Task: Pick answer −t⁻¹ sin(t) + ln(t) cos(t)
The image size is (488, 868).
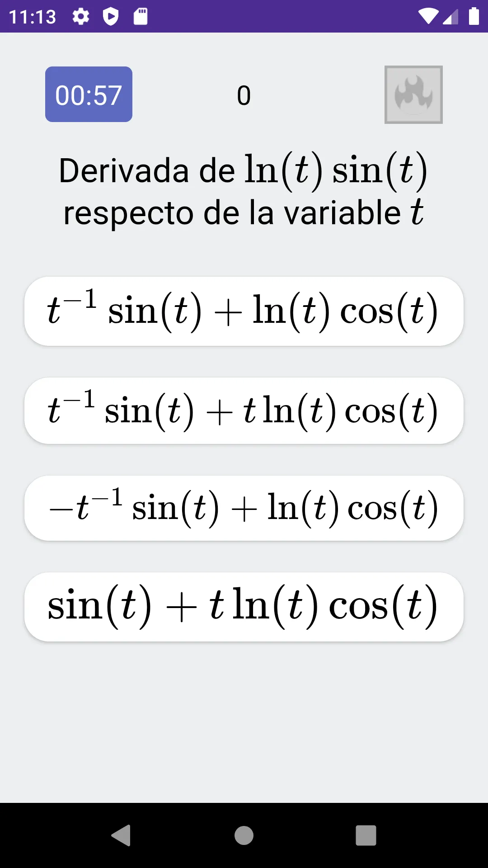Action: coord(244,508)
